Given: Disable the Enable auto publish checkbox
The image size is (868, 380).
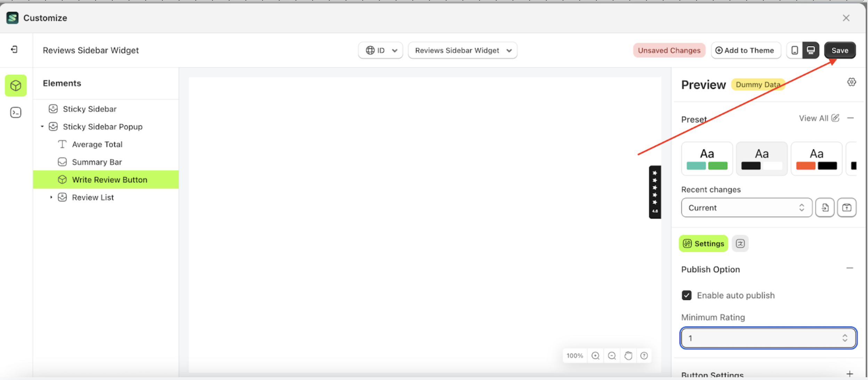Looking at the screenshot, I should pyautogui.click(x=686, y=295).
